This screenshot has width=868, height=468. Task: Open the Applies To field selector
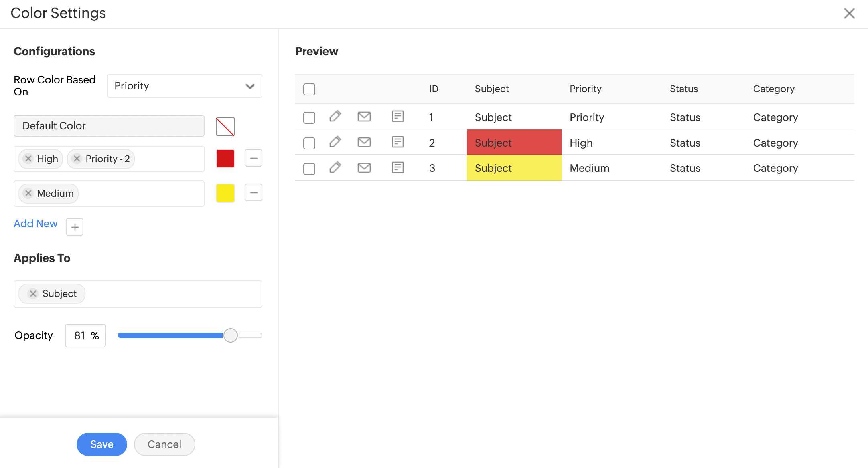(172, 294)
